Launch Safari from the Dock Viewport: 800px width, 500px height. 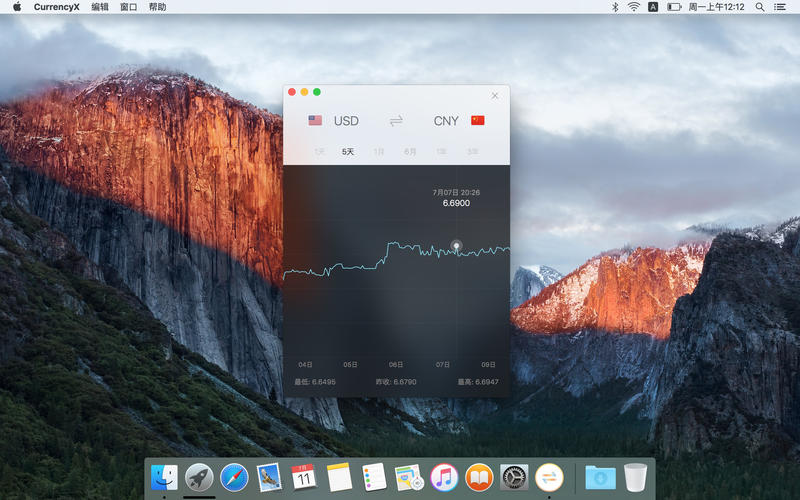point(234,478)
